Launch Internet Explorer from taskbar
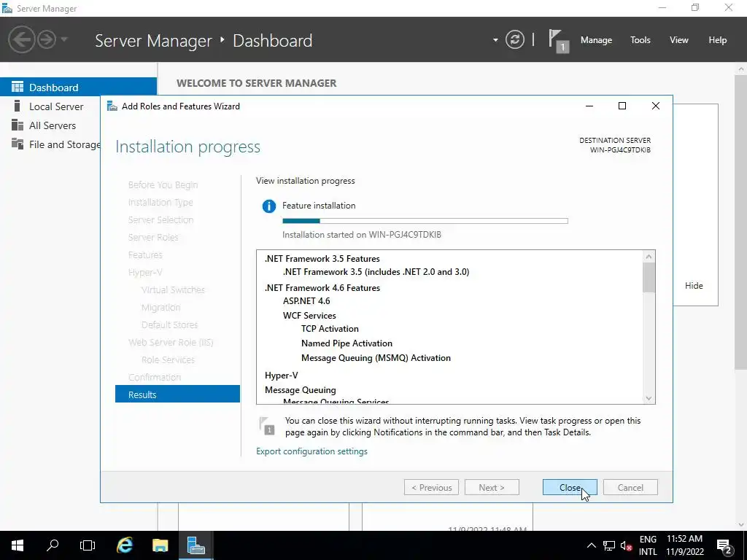 [124, 545]
